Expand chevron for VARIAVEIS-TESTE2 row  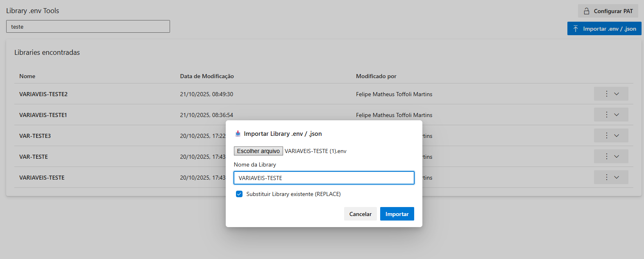617,94
